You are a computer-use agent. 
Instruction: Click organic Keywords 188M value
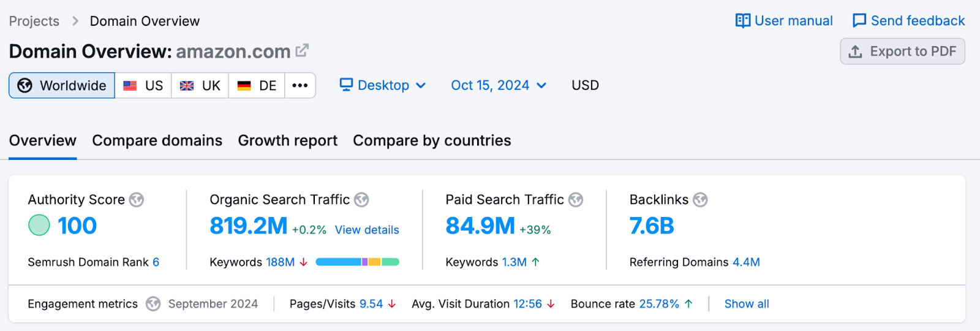281,262
